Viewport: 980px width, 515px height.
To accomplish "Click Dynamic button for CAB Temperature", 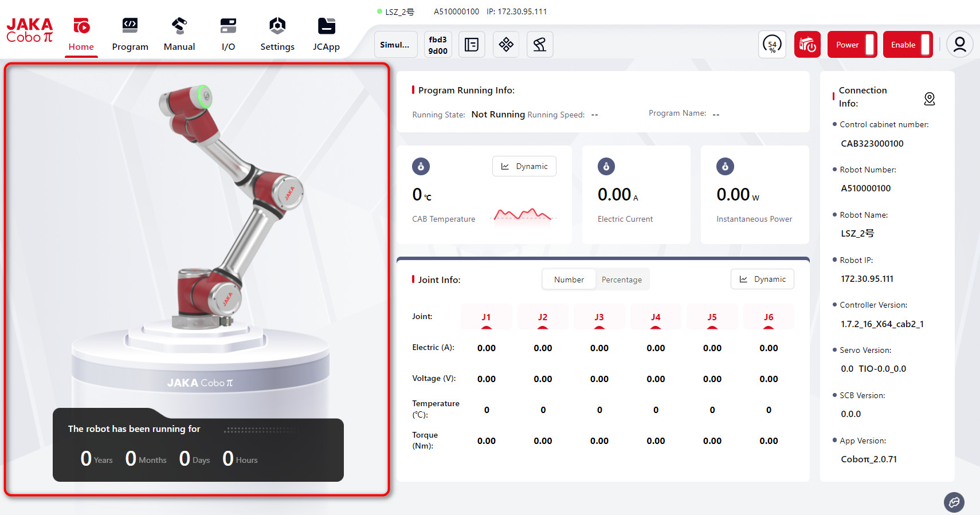I will coord(524,166).
